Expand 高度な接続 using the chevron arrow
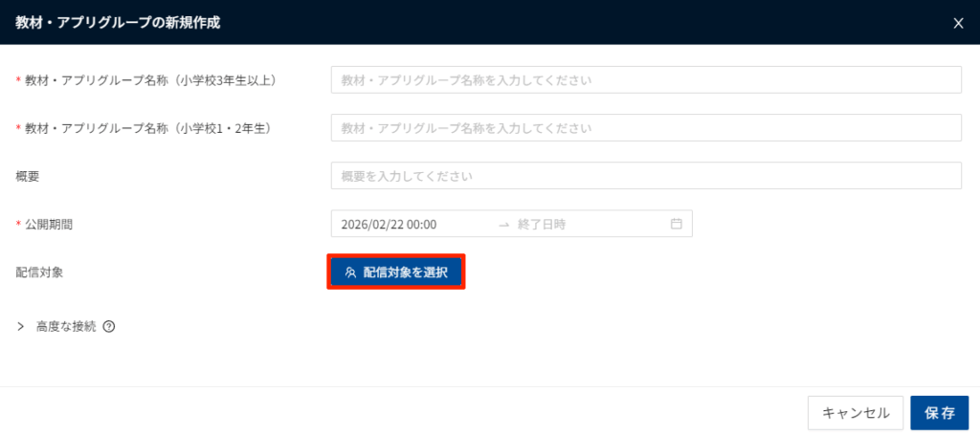980x436 pixels. [21, 326]
